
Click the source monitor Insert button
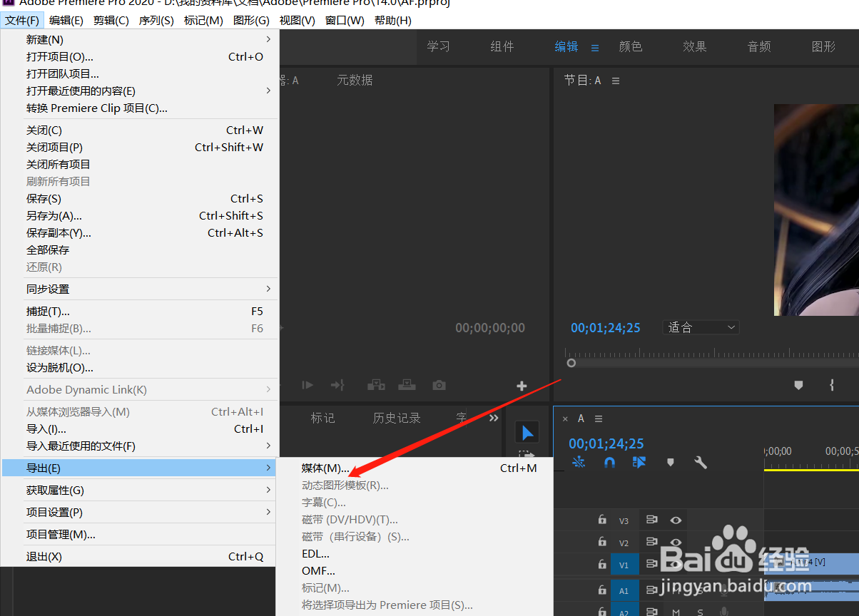click(376, 385)
